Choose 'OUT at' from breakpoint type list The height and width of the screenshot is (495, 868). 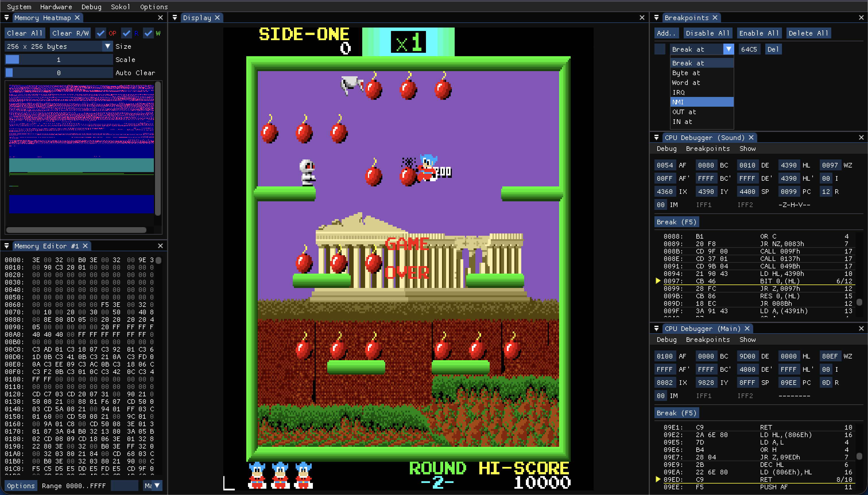coord(702,112)
